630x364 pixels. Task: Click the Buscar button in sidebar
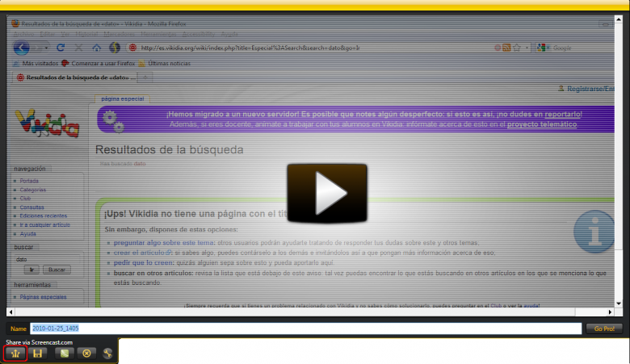click(x=56, y=270)
